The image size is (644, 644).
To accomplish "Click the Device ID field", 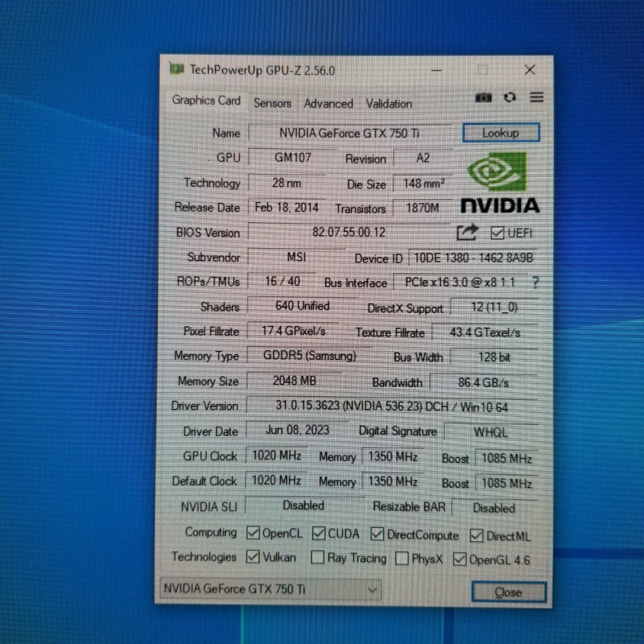I will [x=473, y=258].
